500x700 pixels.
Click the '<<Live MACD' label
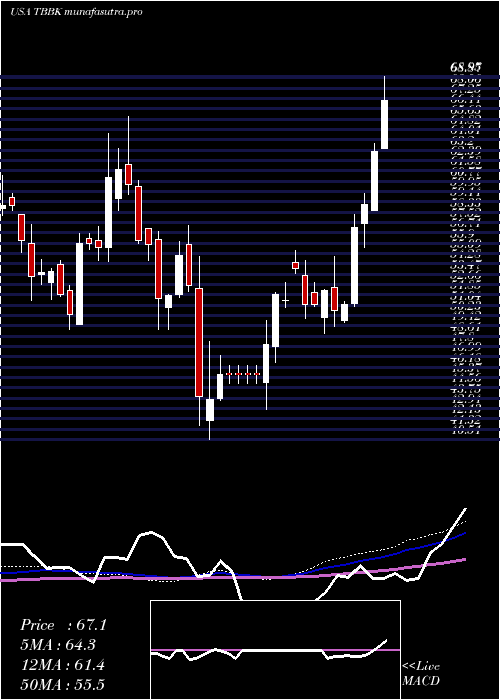(x=421, y=674)
